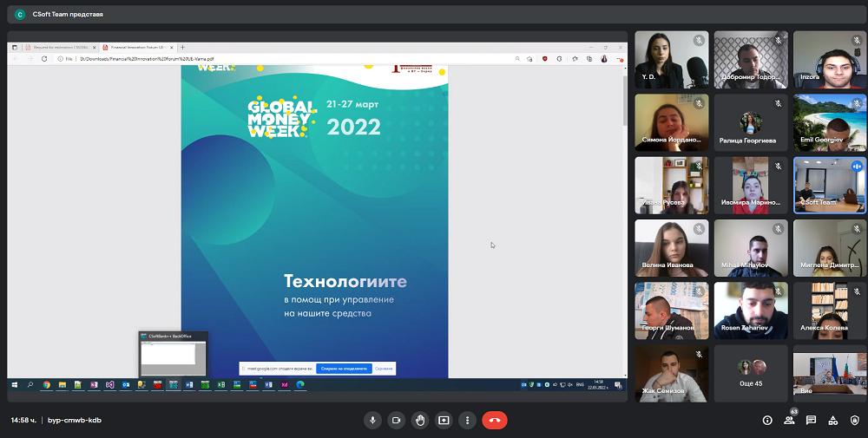
Task: Select the Inzora participant tile
Action: pos(830,60)
